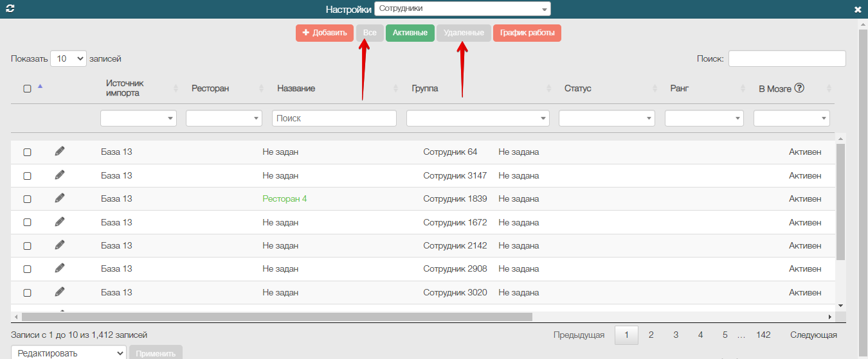Click the blue sort triangle near header checkbox

click(40, 86)
